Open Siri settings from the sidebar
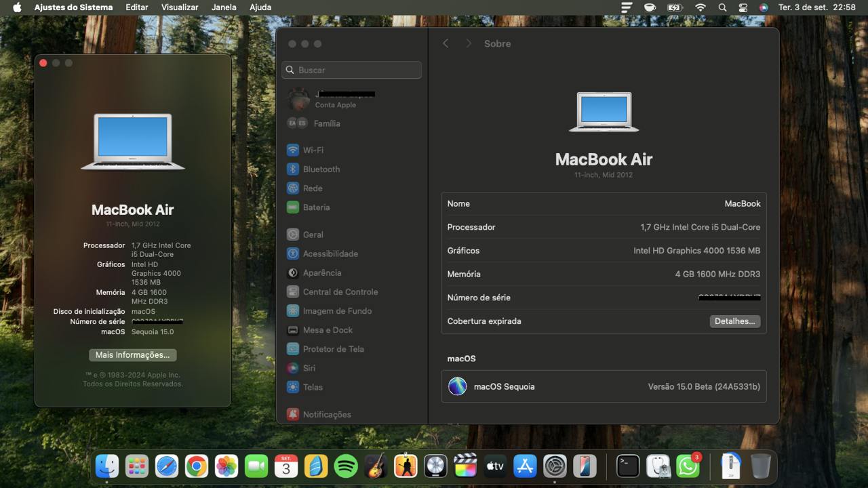868x488 pixels. pyautogui.click(x=309, y=368)
